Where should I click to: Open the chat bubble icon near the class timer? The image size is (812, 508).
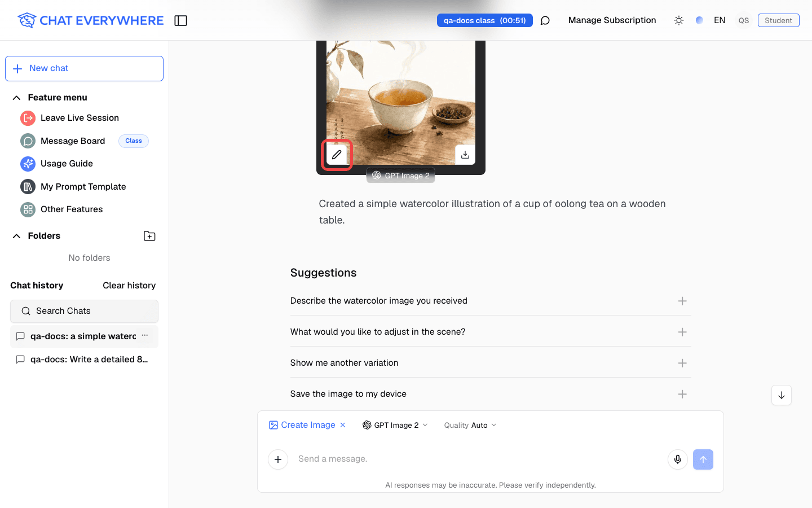pos(545,21)
